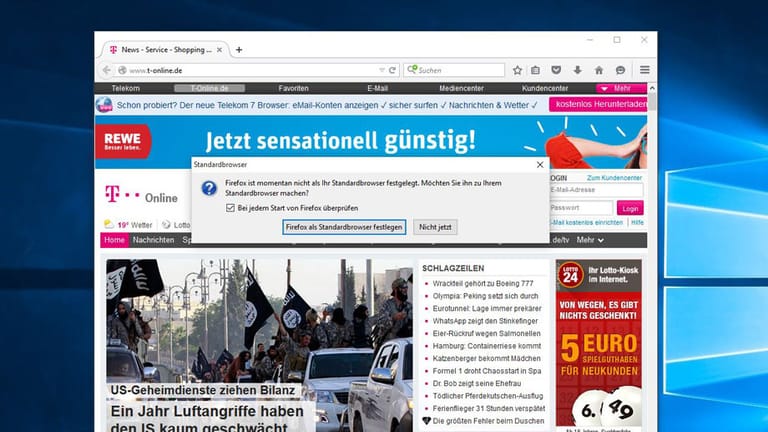The width and height of the screenshot is (768, 432).
Task: Open the Hello chat bubble icon
Action: pyautogui.click(x=621, y=70)
